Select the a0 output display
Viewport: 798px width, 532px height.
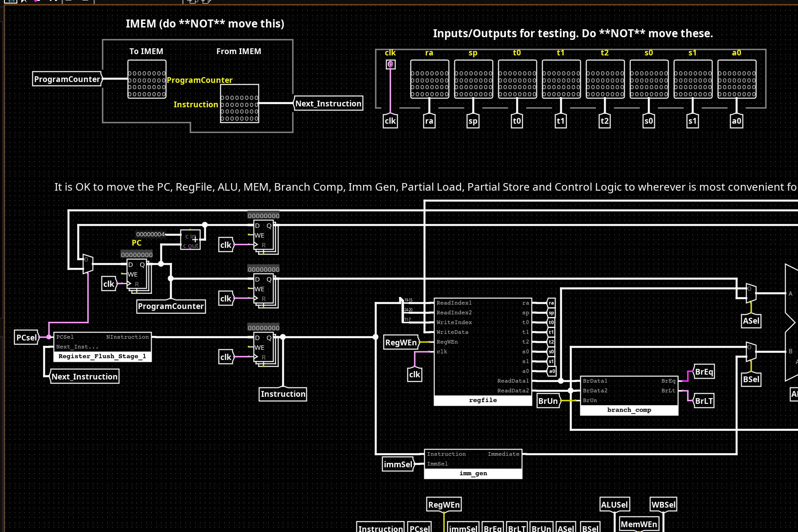[x=736, y=79]
